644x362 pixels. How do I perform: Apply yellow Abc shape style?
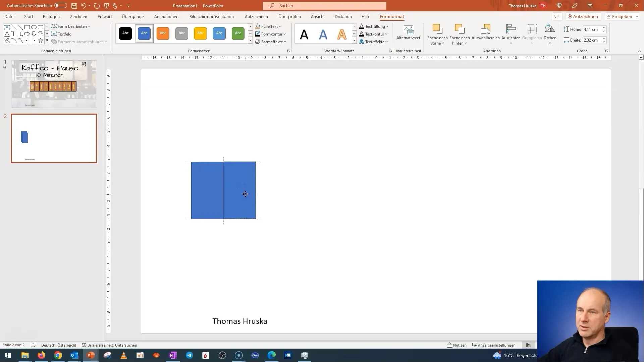[201, 33]
